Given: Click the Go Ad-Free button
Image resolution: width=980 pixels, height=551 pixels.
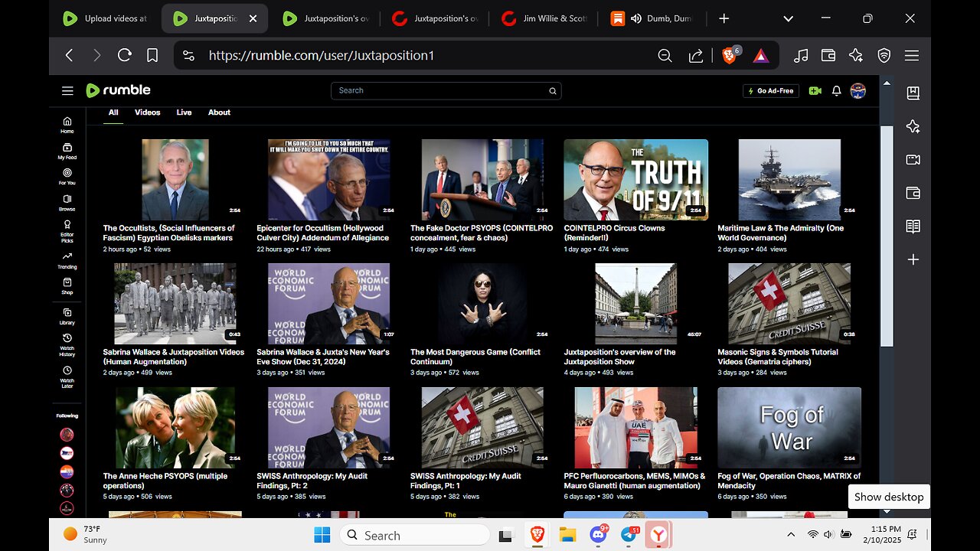Looking at the screenshot, I should click(x=771, y=91).
